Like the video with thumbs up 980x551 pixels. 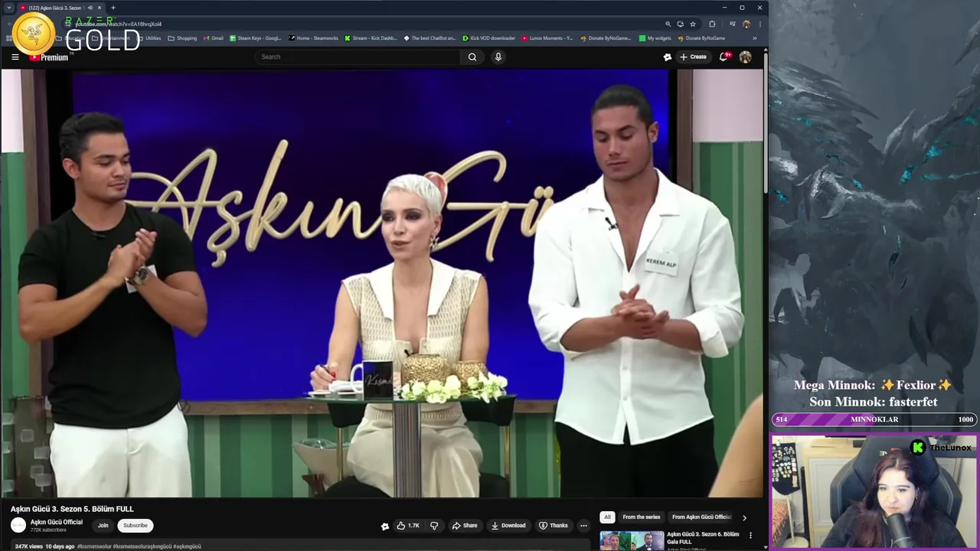tap(408, 526)
